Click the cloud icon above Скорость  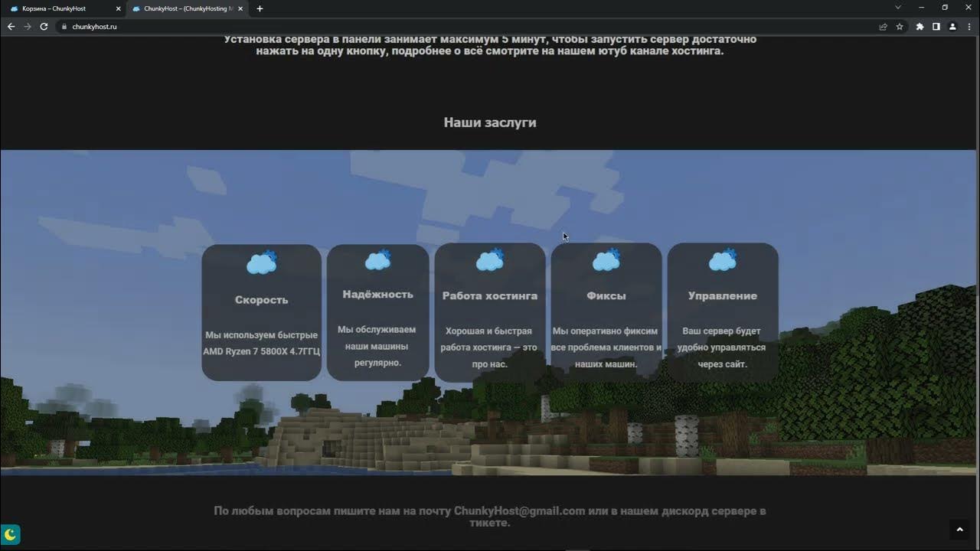tap(262, 262)
